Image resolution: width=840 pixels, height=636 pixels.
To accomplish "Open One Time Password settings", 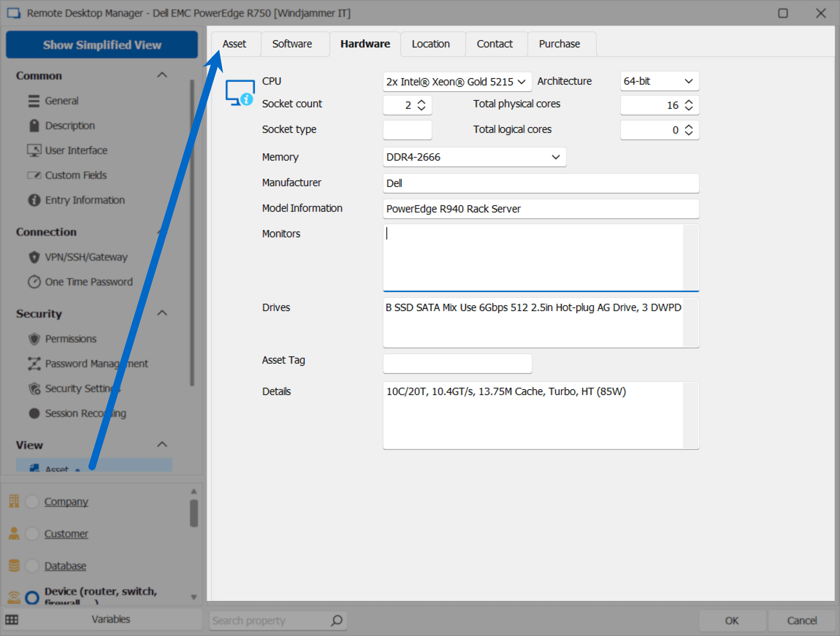I will [88, 282].
